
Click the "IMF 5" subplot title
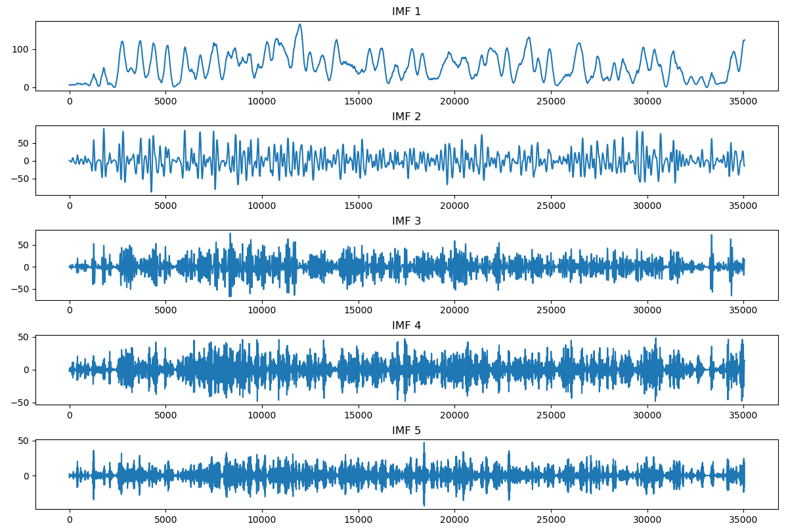click(x=406, y=431)
